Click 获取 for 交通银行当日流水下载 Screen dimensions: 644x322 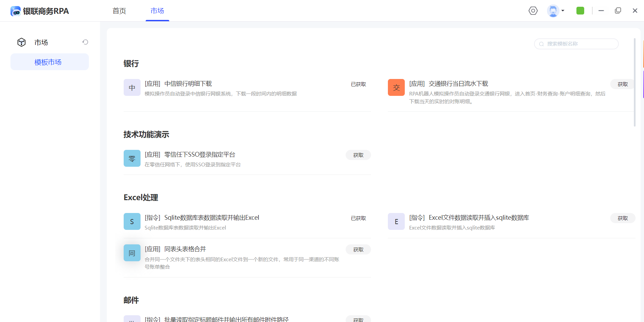[x=622, y=84]
